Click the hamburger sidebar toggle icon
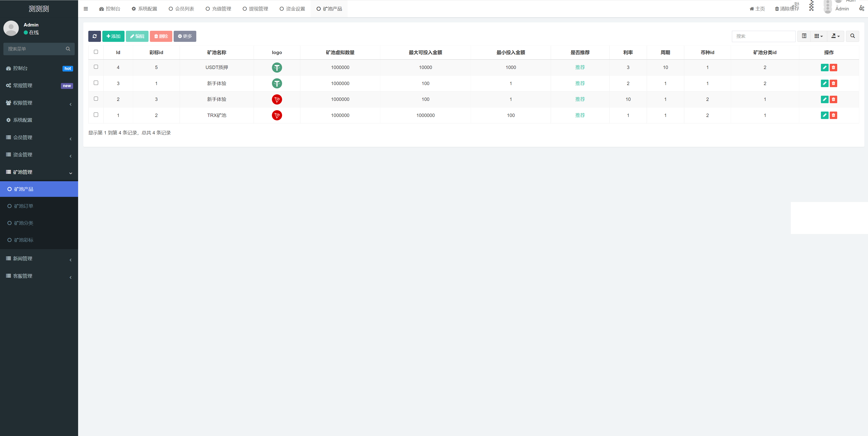Screen dimensions: 868x436 point(86,9)
